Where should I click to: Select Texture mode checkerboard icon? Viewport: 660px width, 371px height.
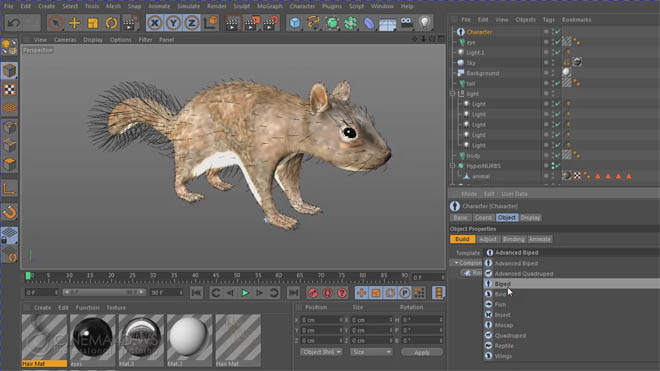point(9,89)
